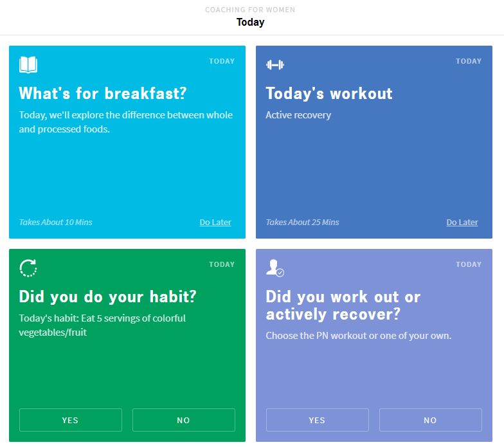
Task: Click the person checkmark icon
Action: [275, 268]
